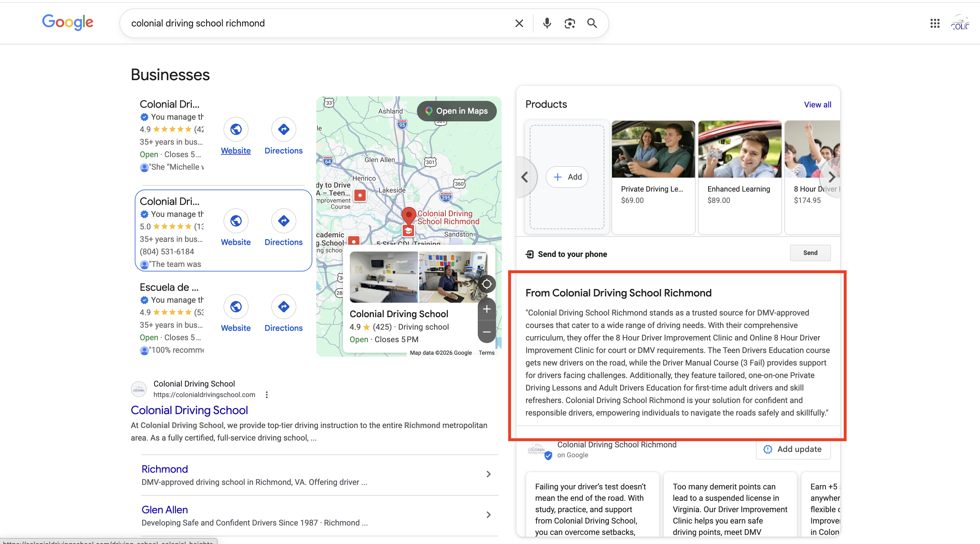Click the $89.00 price text
Image resolution: width=980 pixels, height=544 pixels.
click(719, 200)
